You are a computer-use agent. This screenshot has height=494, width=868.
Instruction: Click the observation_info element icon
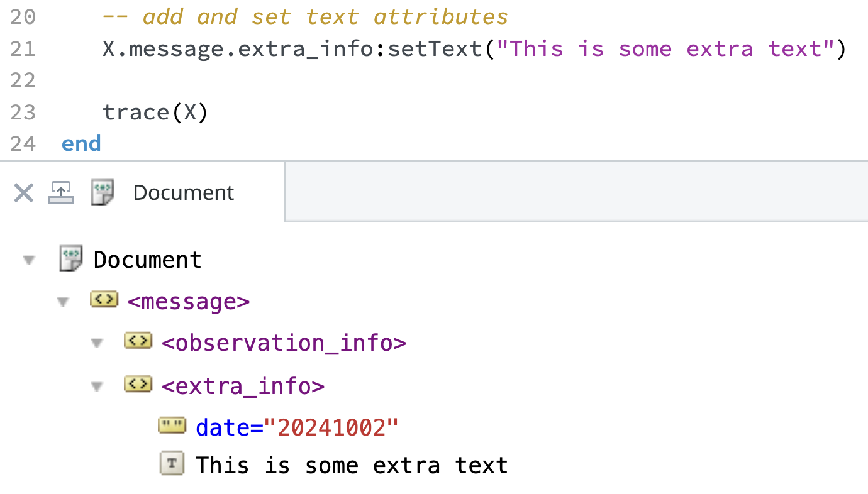tap(138, 341)
